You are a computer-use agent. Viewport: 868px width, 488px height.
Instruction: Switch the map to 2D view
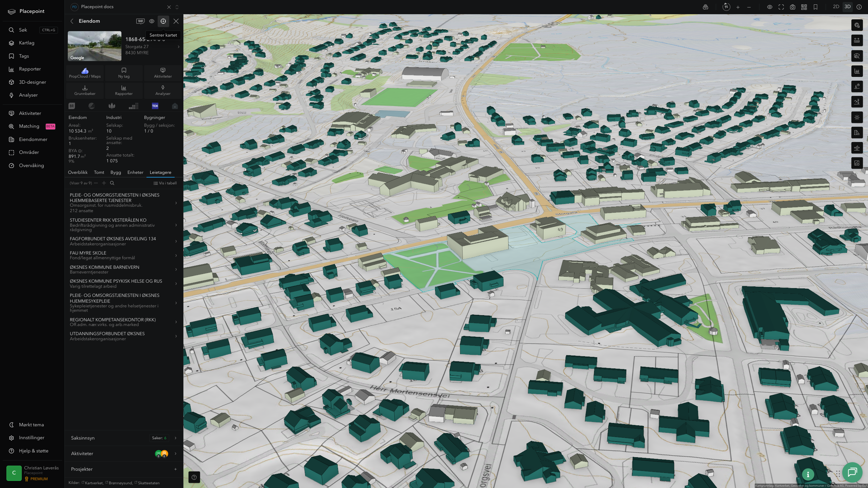point(836,7)
